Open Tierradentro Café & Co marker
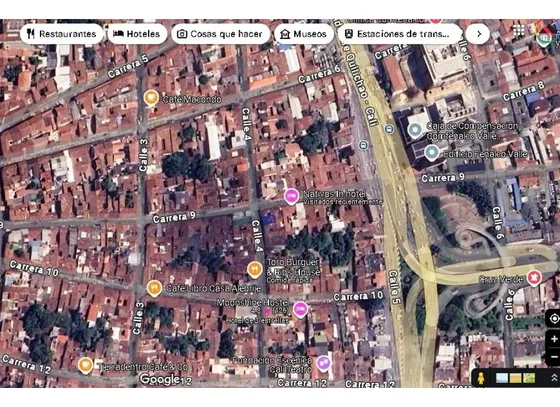This screenshot has height=407, width=560. point(85,365)
